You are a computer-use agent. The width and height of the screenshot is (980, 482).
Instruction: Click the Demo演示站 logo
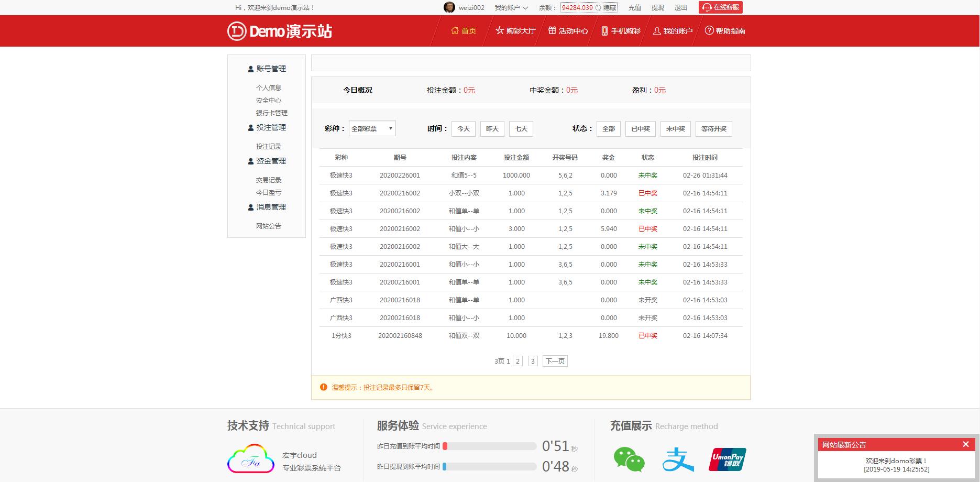(280, 31)
